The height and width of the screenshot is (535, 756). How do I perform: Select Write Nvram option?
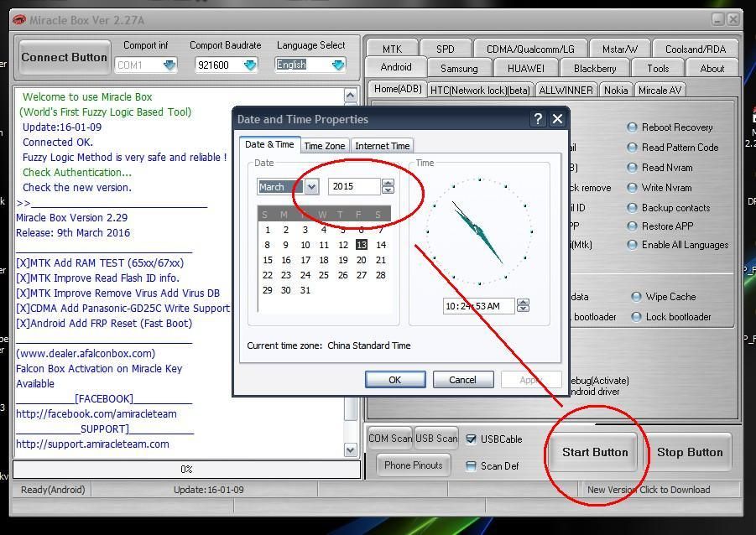point(660,188)
